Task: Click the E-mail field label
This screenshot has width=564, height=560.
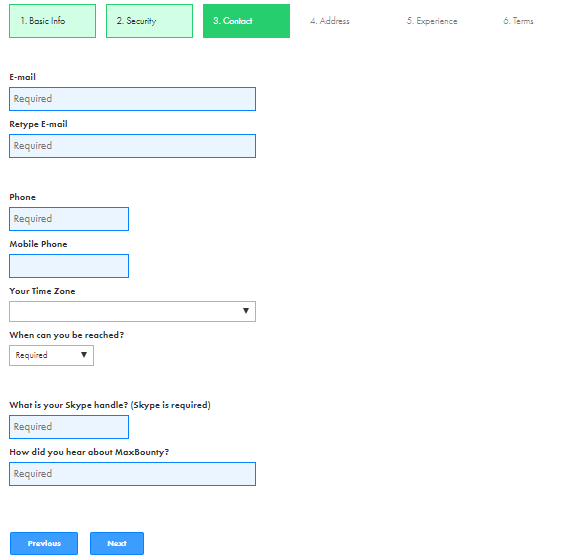Action: (x=22, y=77)
